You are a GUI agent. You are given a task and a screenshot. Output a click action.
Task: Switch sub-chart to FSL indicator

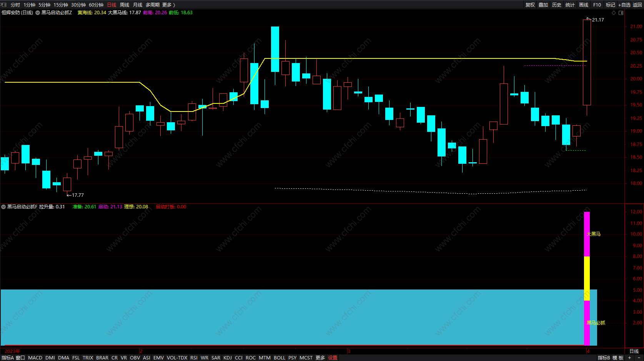pos(76,358)
